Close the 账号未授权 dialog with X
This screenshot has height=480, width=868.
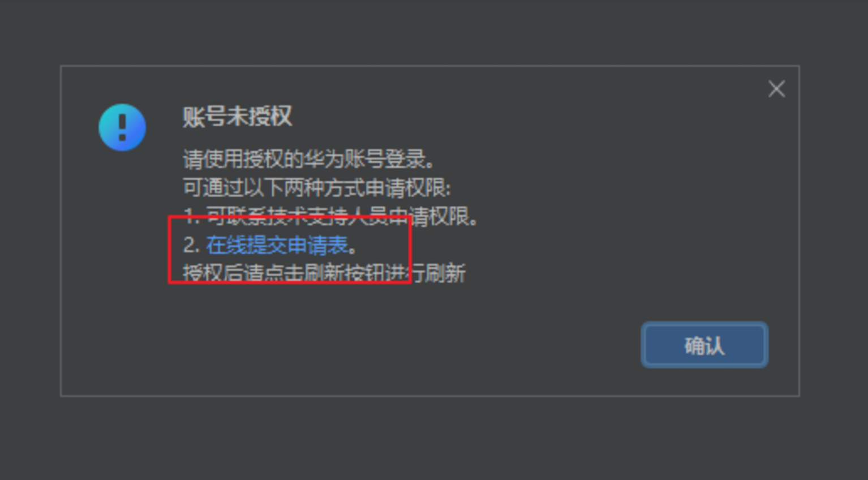pos(776,89)
